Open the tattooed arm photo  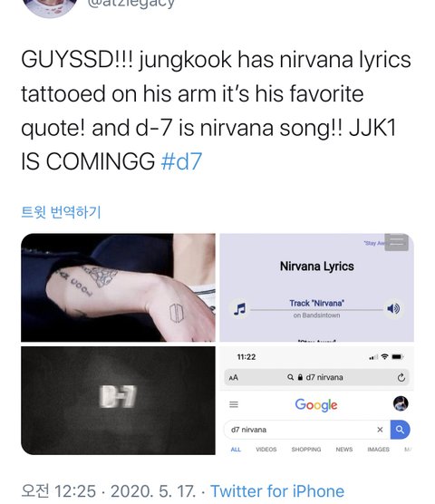118,287
